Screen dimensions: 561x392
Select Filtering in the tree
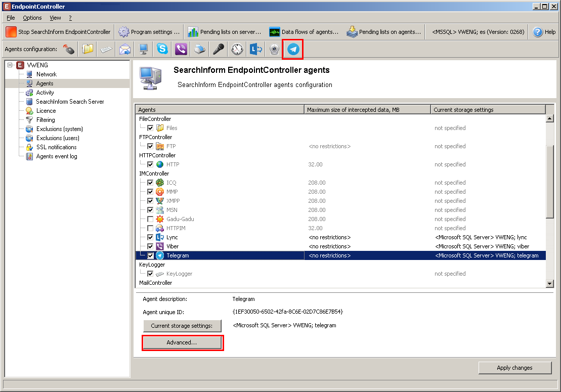point(46,120)
